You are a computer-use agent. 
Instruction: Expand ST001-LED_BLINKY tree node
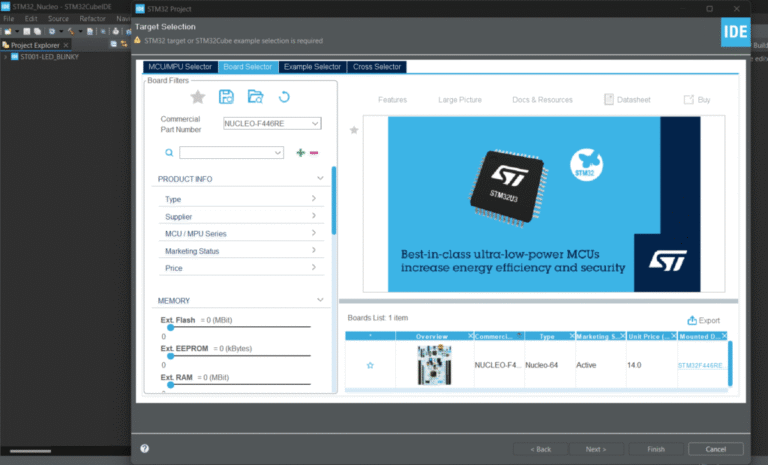(x=5, y=57)
